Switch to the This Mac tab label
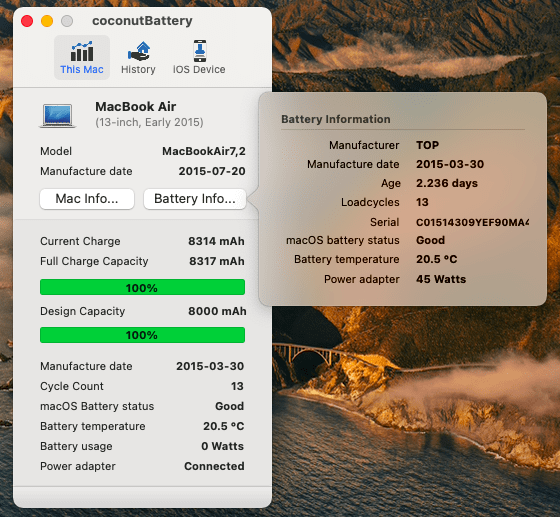Screen dimensions: 560x517 (x=82, y=70)
